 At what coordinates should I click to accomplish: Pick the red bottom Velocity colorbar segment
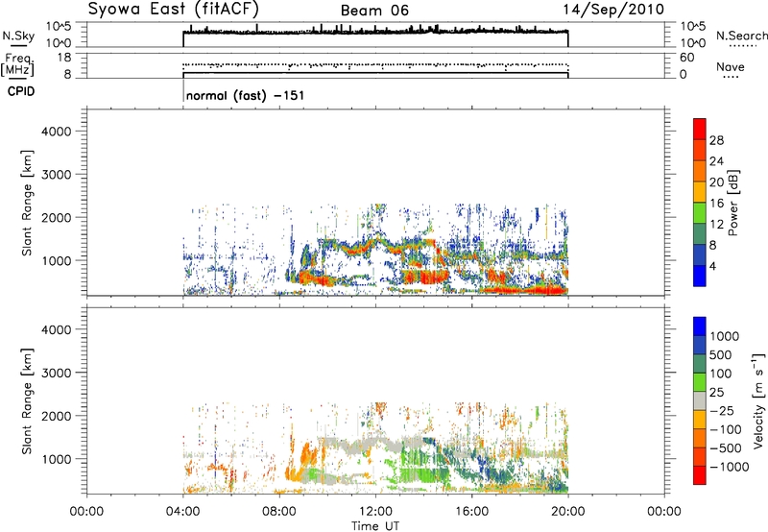(700, 475)
